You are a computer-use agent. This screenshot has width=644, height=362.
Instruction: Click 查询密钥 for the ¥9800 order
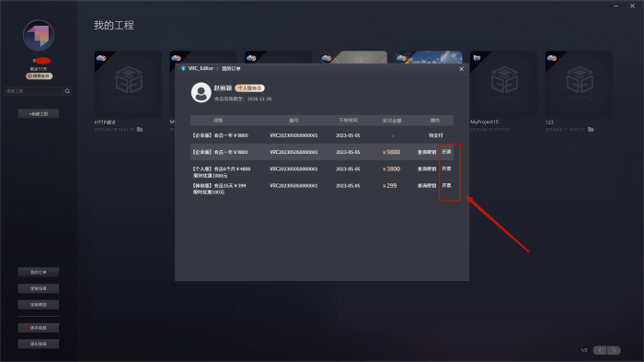pos(427,152)
